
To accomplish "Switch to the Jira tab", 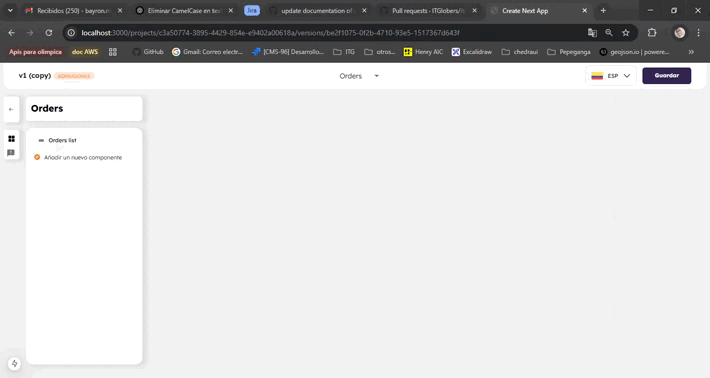I will (252, 10).
